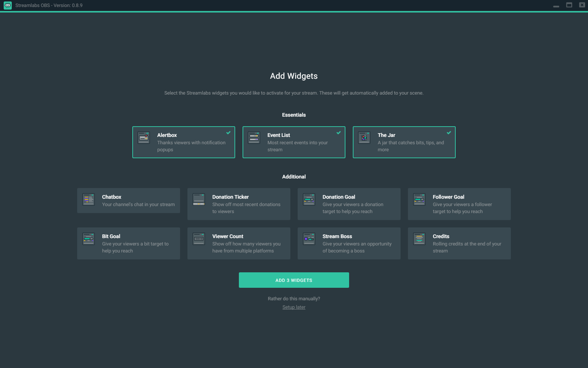Screen dimensions: 588x368
Task: Click the Stream Boss widget icon
Action: (309, 239)
